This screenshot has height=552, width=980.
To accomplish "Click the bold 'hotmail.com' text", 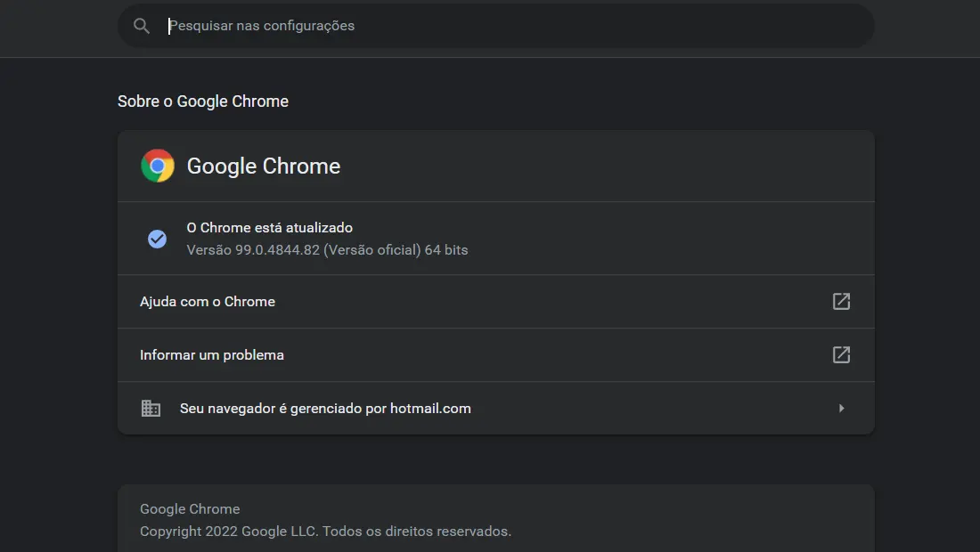I will 430,409.
